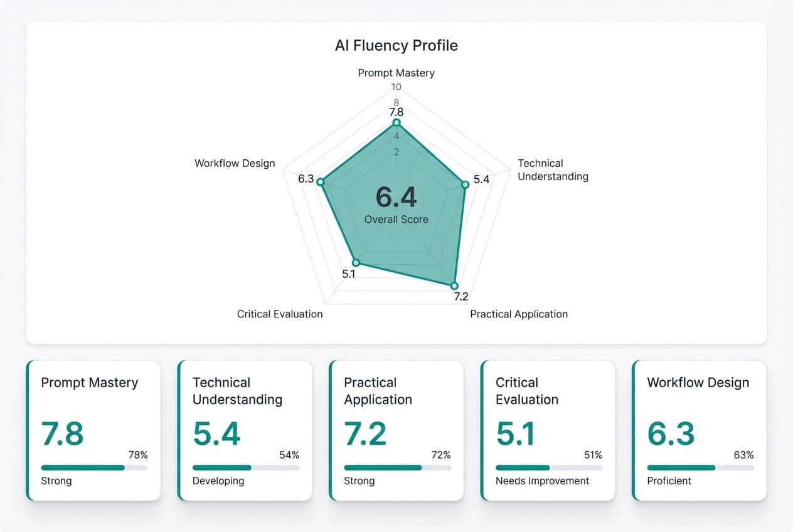
Task: Click the Technical Understanding progress bar
Action: point(246,467)
